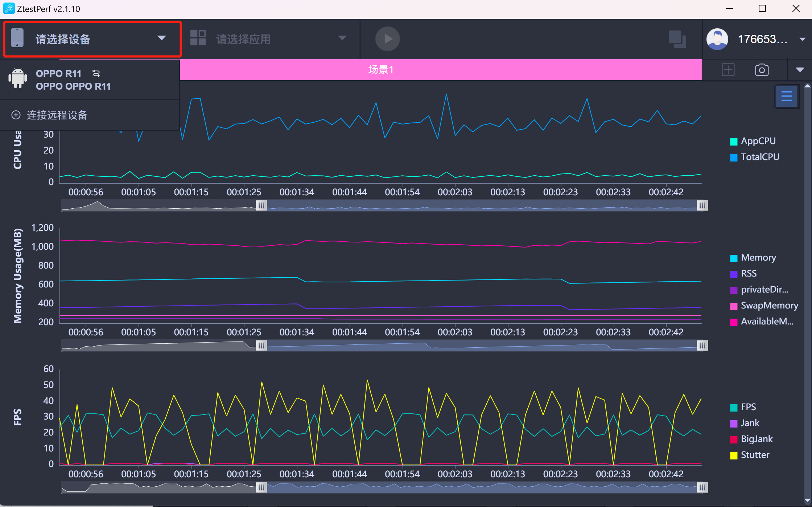This screenshot has width=812, height=507.
Task: Take a screenshot with camera icon
Action: tap(762, 70)
